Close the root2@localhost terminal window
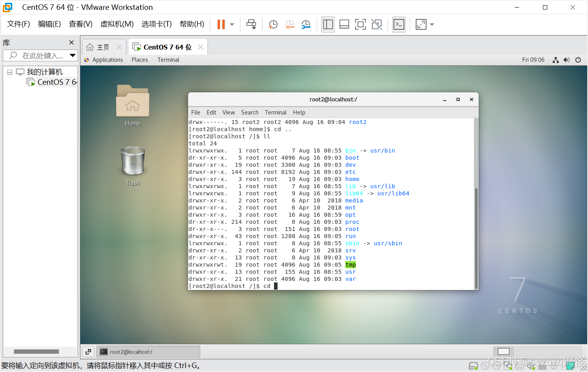The height and width of the screenshot is (372, 588). point(472,99)
